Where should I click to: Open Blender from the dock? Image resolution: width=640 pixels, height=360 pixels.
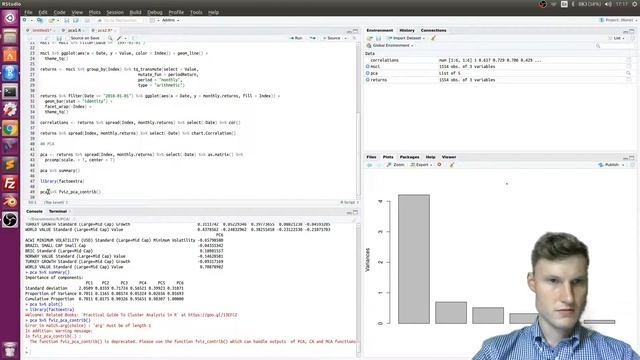(10, 202)
